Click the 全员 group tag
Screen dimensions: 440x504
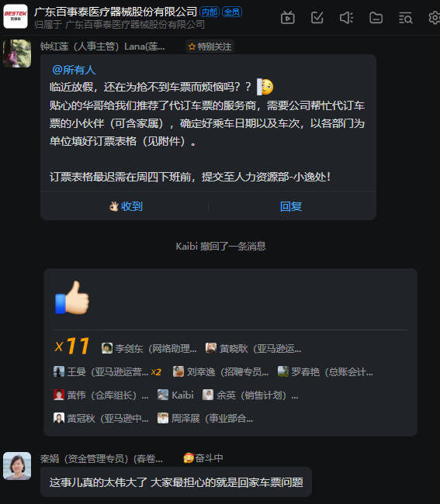tap(232, 12)
